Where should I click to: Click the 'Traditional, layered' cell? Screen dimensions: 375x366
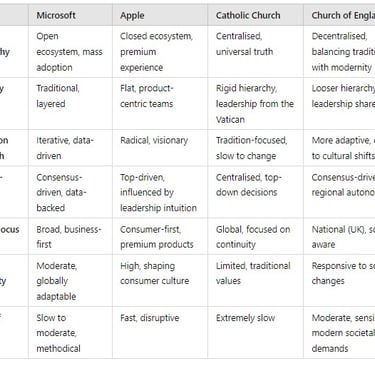tap(70, 104)
